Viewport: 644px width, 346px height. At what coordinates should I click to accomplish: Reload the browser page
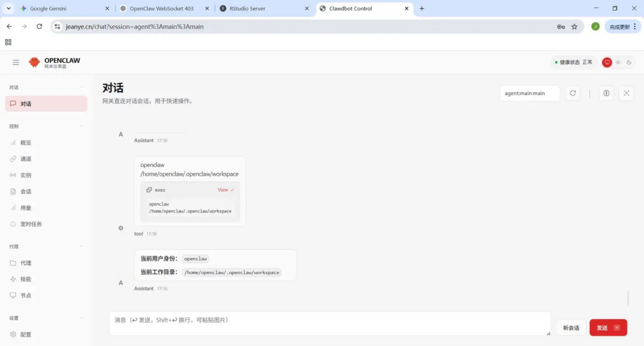[39, 26]
